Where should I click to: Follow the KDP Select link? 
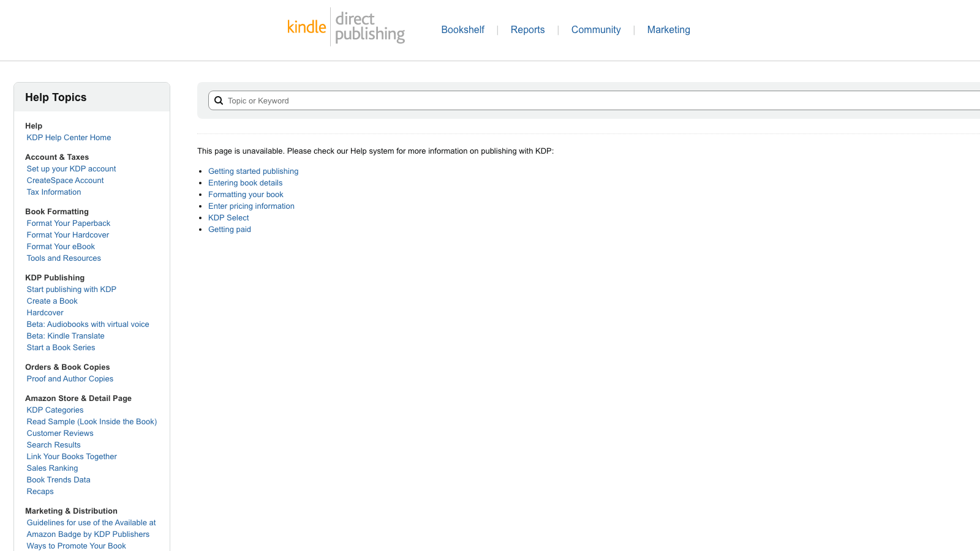tap(228, 218)
